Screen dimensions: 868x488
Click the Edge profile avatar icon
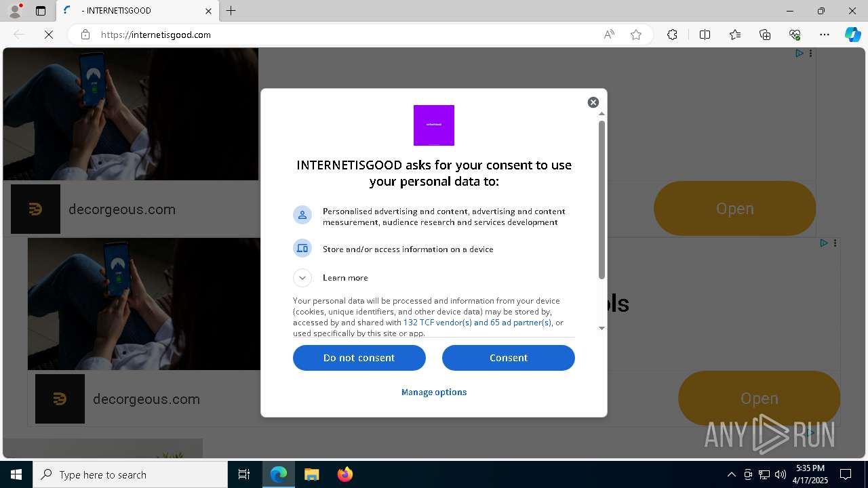pyautogui.click(x=15, y=11)
